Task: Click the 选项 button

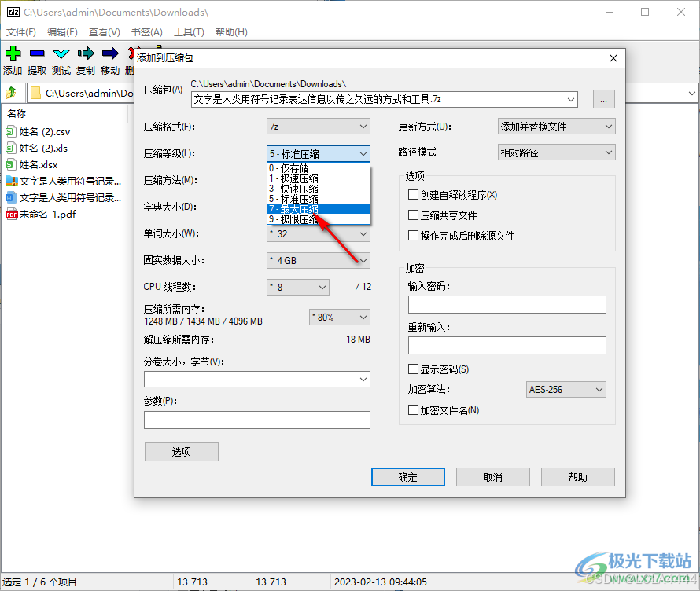Action: 181,452
